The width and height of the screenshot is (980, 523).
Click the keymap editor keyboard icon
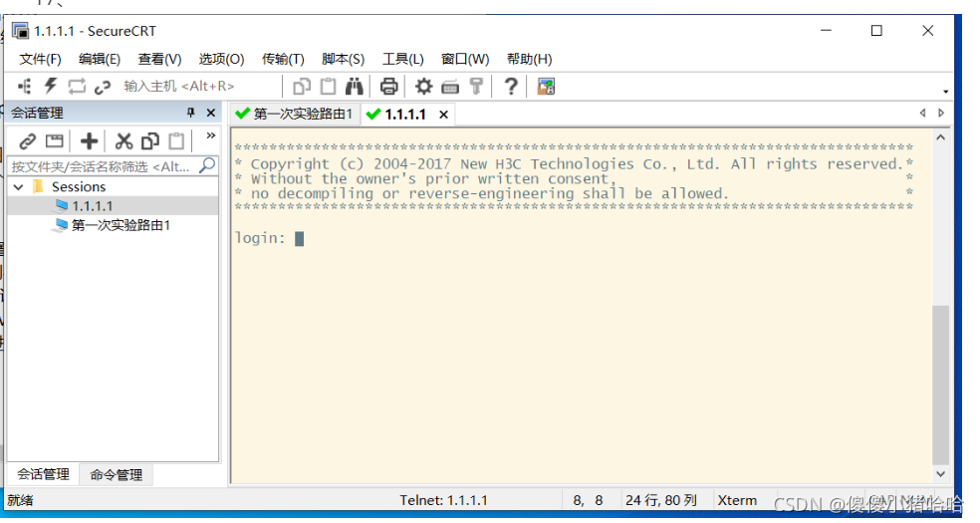450,87
